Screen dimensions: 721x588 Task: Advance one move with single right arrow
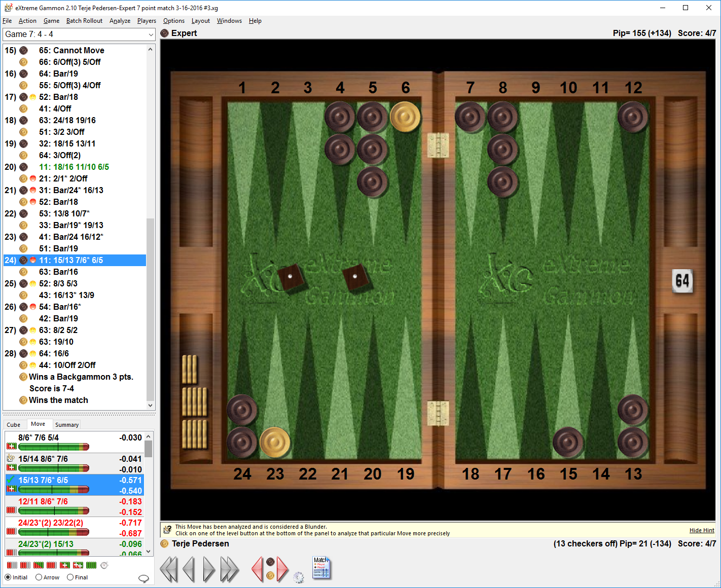(208, 569)
